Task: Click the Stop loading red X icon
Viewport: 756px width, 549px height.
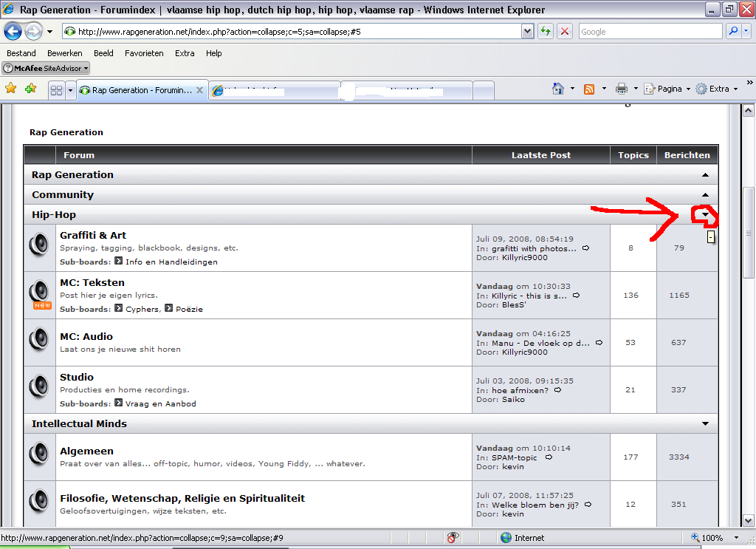Action: 565,32
